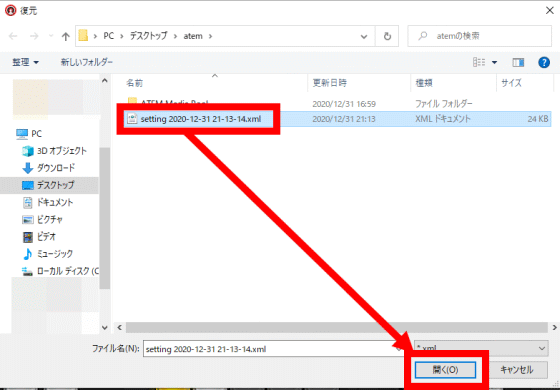Click horizontal scrollbar right arrow
Image resolution: width=560 pixels, height=390 pixels.
555,328
